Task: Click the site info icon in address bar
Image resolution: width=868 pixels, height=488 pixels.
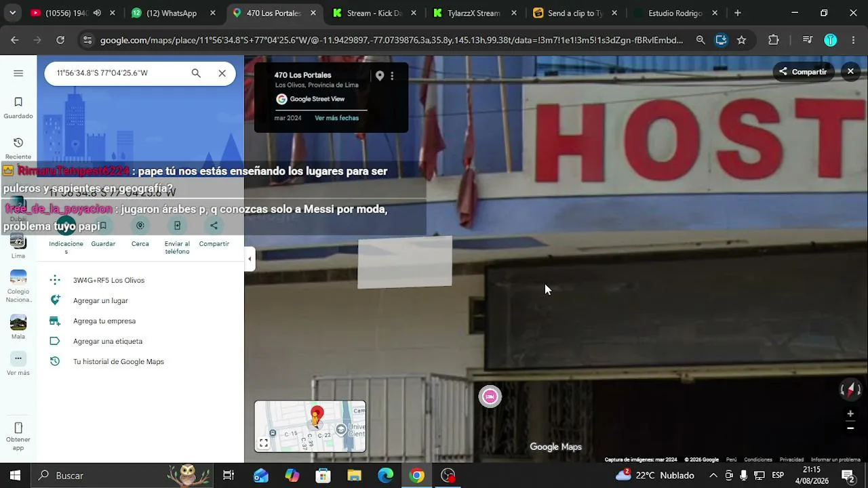Action: click(87, 40)
